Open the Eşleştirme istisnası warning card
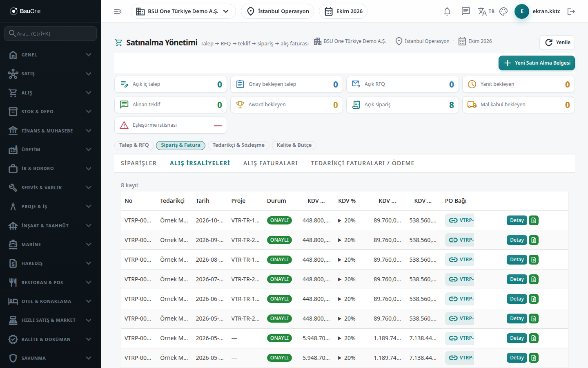588x368 pixels. (171, 125)
